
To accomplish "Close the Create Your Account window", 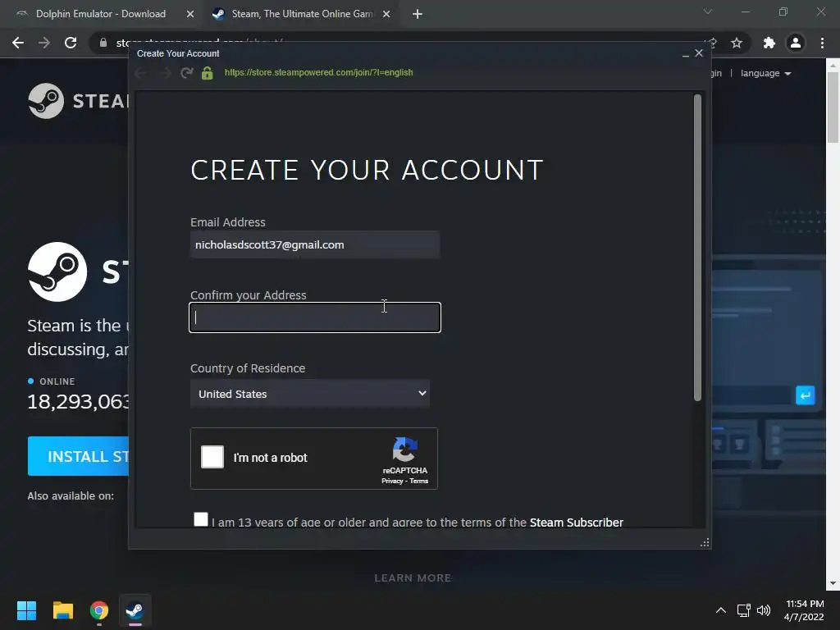I will point(699,53).
